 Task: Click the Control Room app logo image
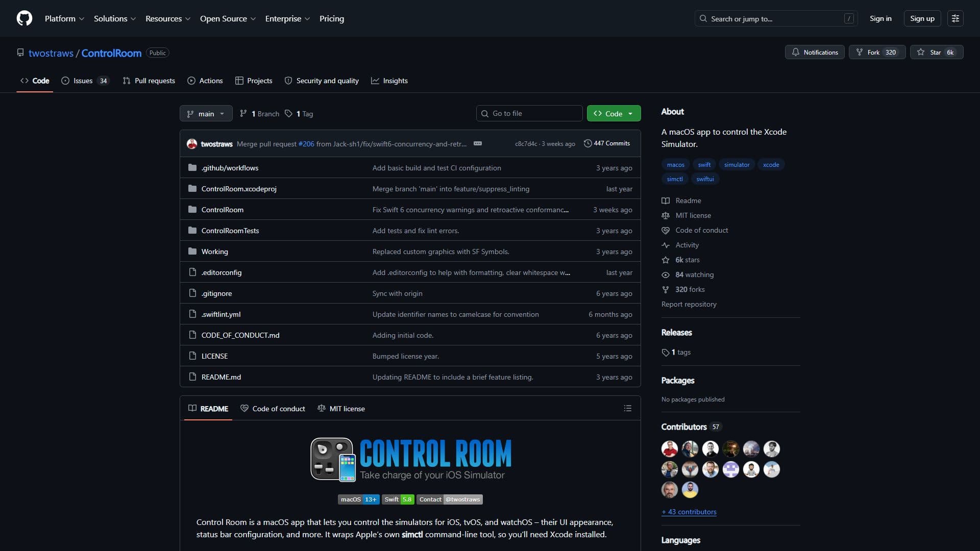pyautogui.click(x=411, y=460)
